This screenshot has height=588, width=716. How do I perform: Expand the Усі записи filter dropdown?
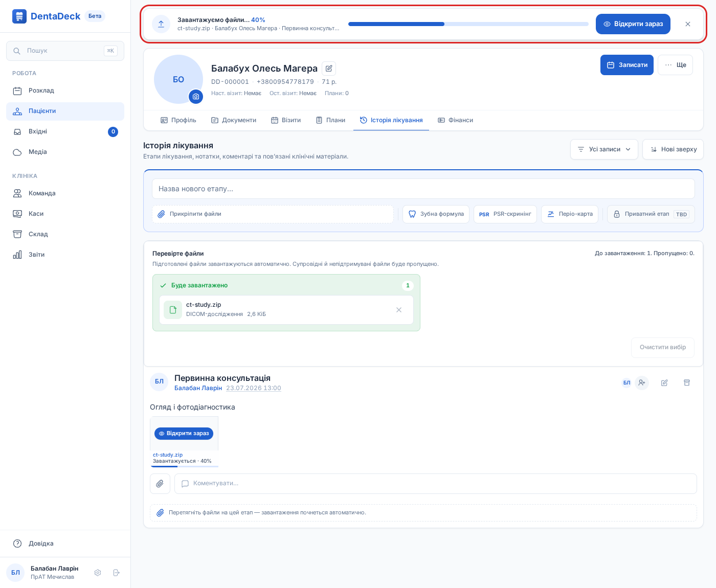[x=604, y=149]
